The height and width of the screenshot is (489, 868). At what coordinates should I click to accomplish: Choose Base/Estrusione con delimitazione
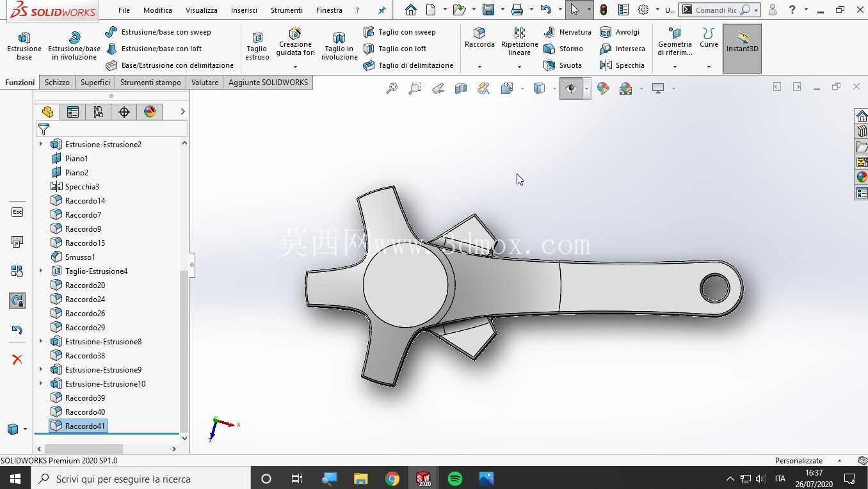[170, 65]
